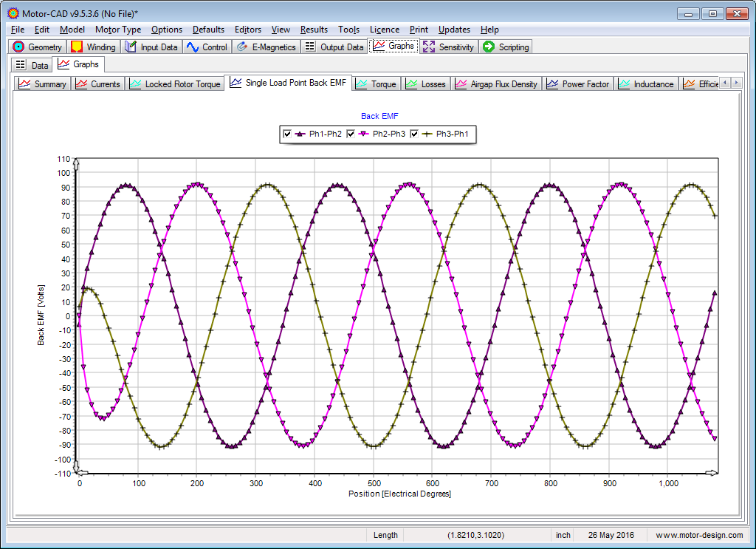Open the Winding tab
756x549 pixels.
93,47
